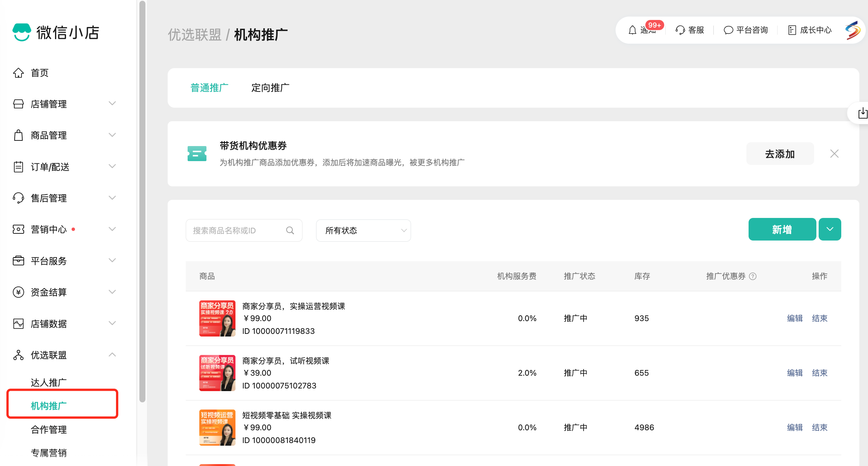
Task: Click the notification bell icon
Action: [x=633, y=30]
